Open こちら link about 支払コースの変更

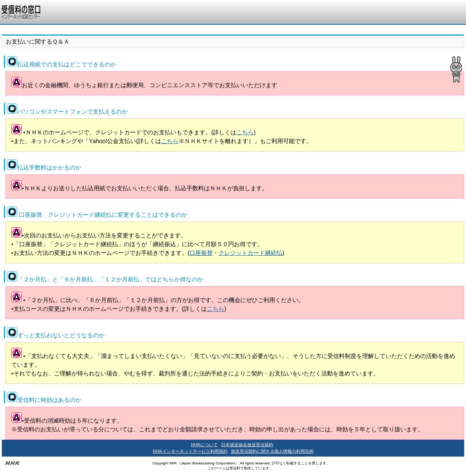click(x=216, y=309)
